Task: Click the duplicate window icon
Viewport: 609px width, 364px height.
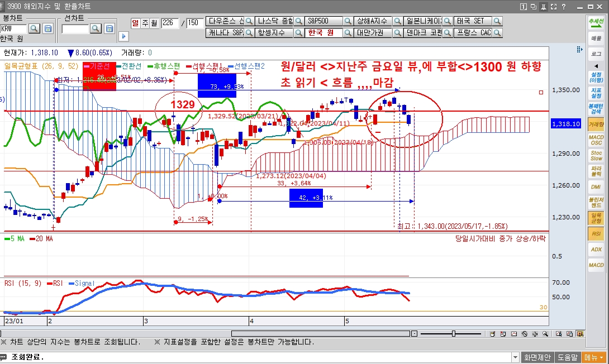Action: (533, 7)
